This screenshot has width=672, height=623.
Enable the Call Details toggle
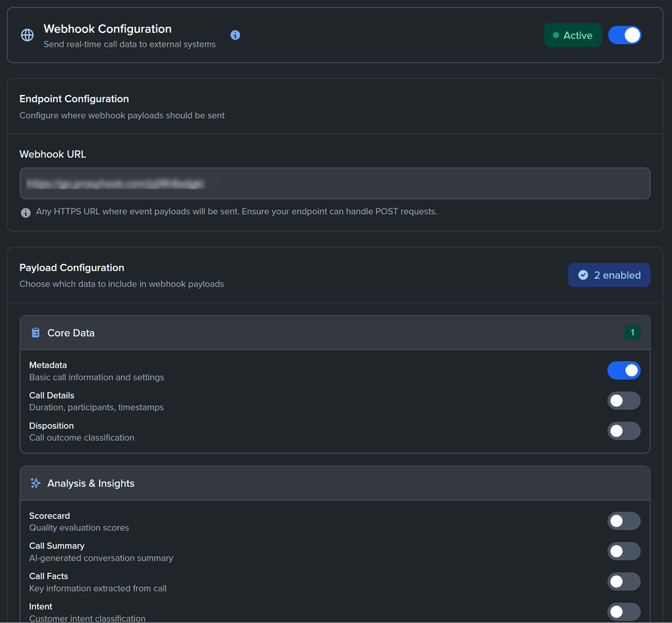(624, 400)
